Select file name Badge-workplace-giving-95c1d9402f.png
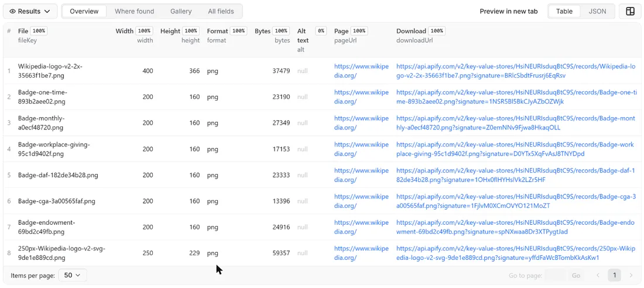 point(54,149)
